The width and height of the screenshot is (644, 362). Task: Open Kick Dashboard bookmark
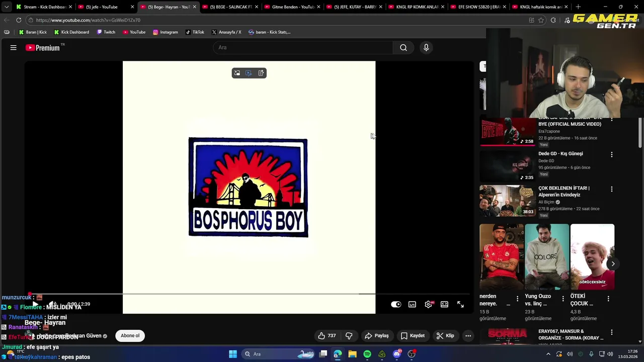tap(71, 32)
